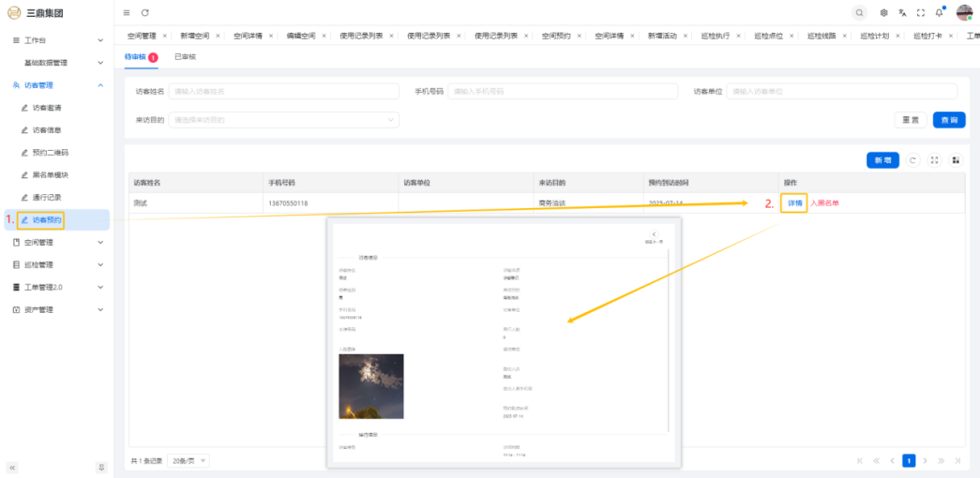Viewport: 980px width, 478px height.
Task: Click the page refresh icon in header
Action: point(144,12)
